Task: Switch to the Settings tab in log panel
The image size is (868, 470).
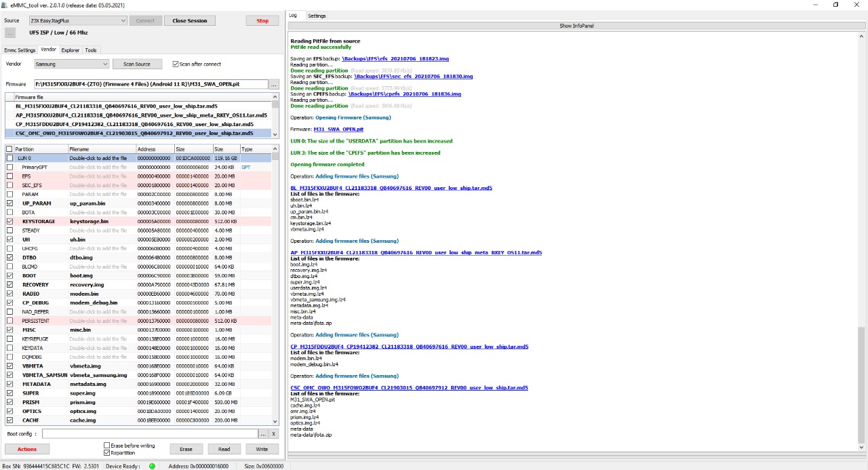Action: click(317, 16)
